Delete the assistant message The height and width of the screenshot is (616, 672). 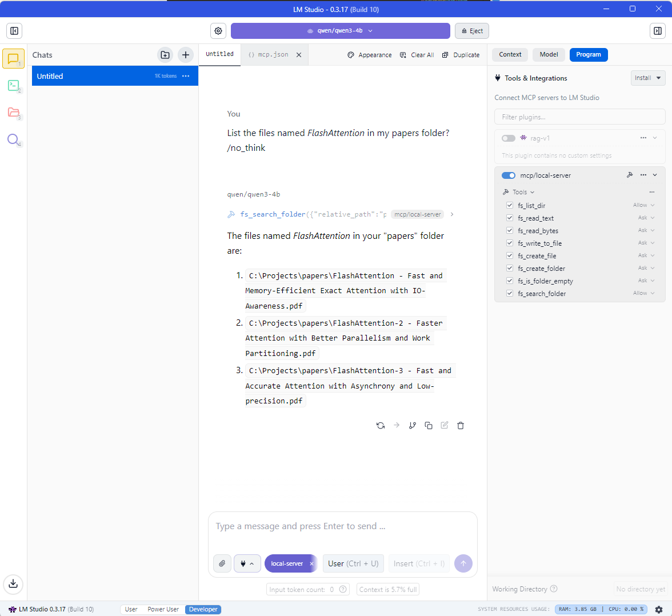click(461, 425)
